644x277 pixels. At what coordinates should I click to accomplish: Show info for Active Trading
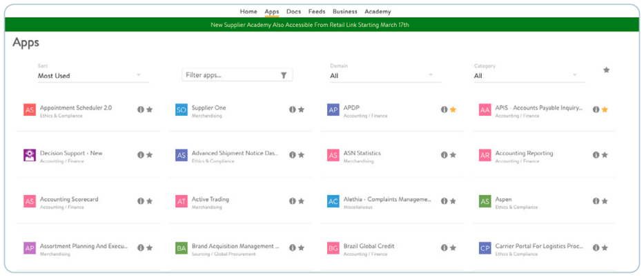[293, 201]
